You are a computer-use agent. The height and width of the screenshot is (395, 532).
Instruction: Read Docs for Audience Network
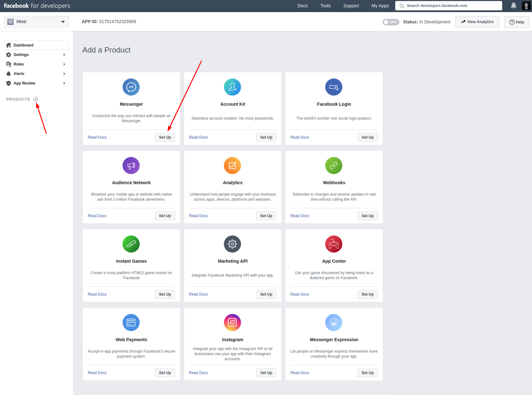[97, 216]
